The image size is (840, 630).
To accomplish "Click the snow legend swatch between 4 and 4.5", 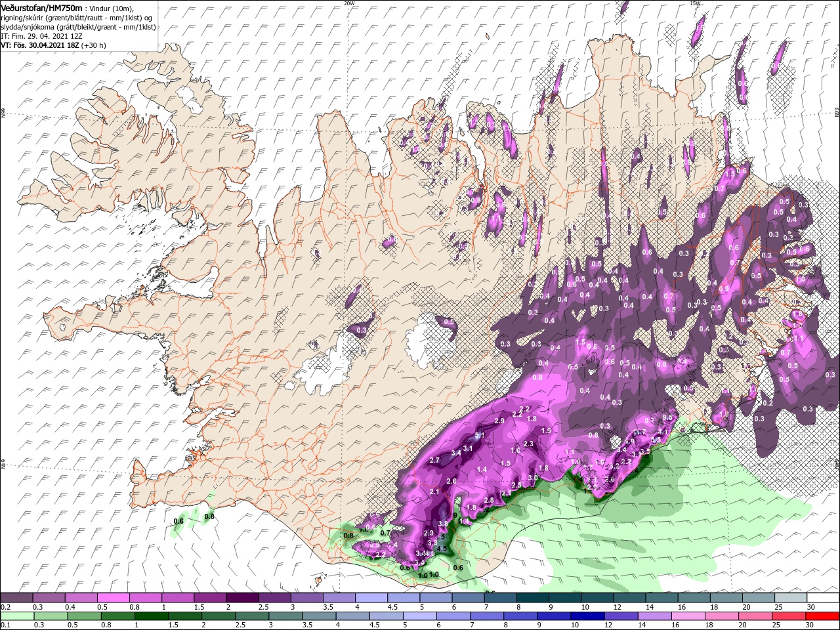I will (371, 598).
